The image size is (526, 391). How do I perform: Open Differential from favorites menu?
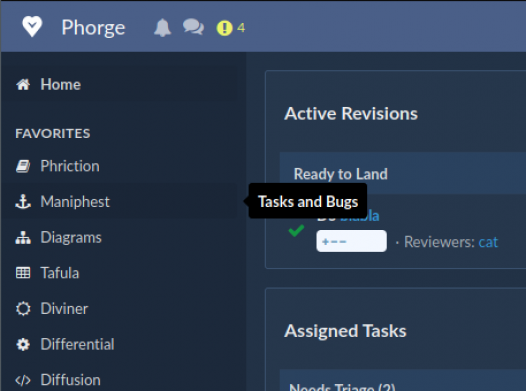tap(77, 344)
